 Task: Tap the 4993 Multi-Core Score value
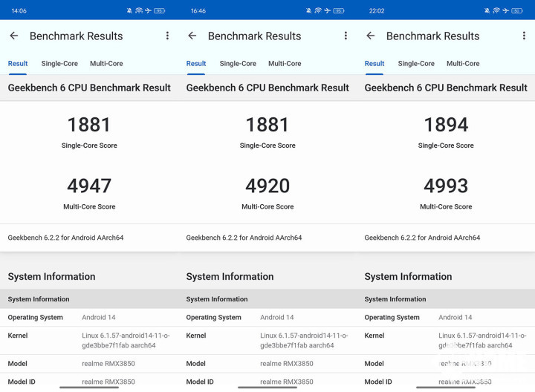point(446,186)
